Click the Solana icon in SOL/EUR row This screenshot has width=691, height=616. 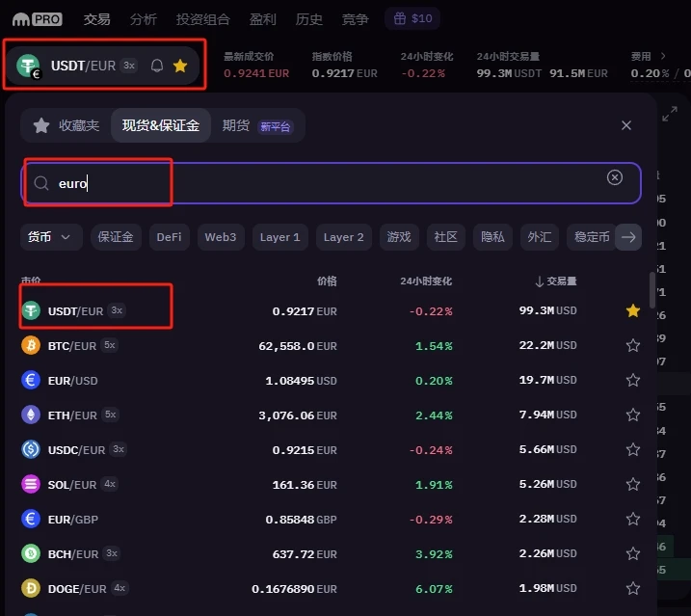coord(31,485)
